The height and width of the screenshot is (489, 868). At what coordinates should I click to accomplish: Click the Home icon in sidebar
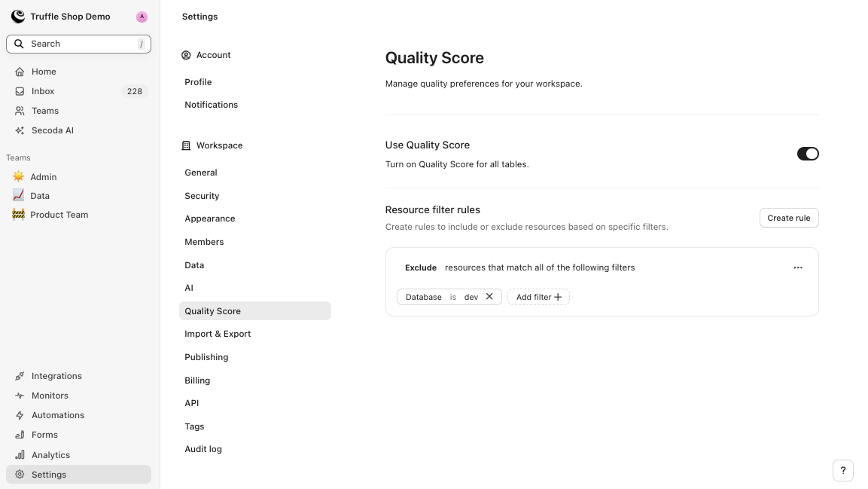[x=20, y=72]
